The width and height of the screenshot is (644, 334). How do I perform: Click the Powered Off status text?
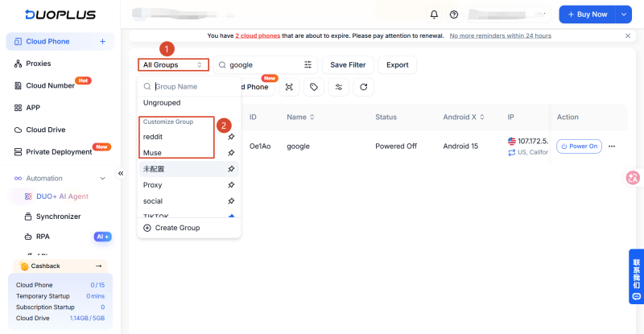[x=396, y=146]
